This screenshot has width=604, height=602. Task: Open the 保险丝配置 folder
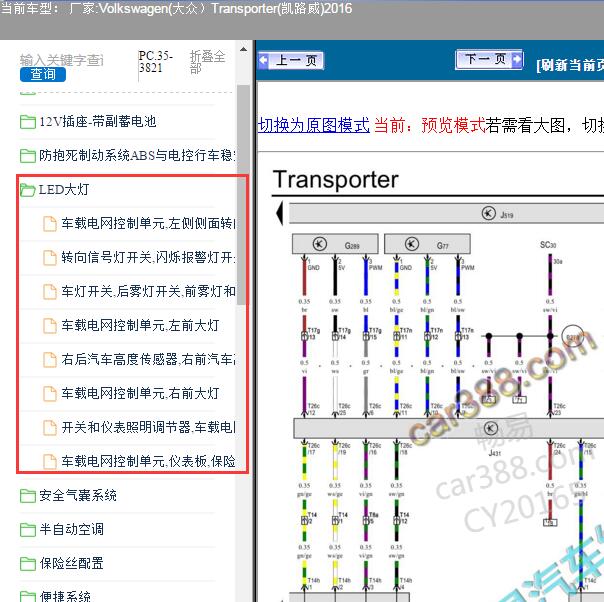(x=71, y=563)
